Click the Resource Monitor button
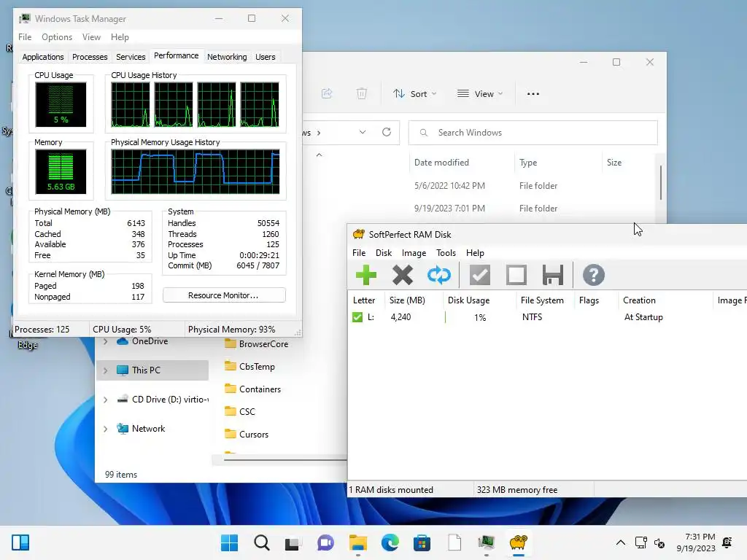747x560 pixels. pos(224,295)
